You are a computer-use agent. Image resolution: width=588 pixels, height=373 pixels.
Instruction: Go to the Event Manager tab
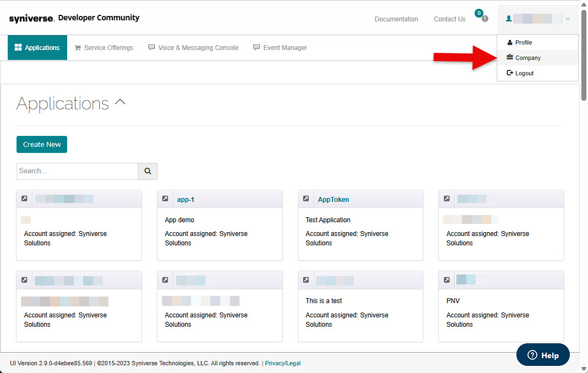(x=280, y=48)
